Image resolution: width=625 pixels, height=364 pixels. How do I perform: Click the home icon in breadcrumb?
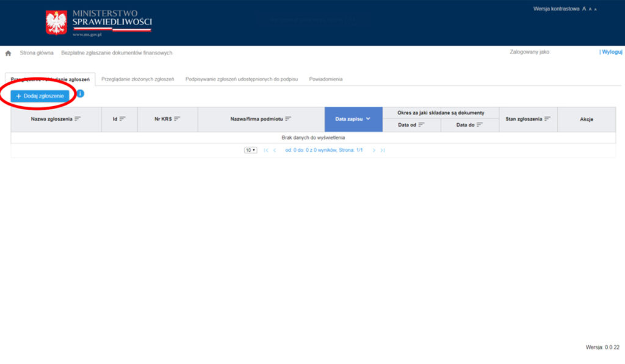click(9, 53)
